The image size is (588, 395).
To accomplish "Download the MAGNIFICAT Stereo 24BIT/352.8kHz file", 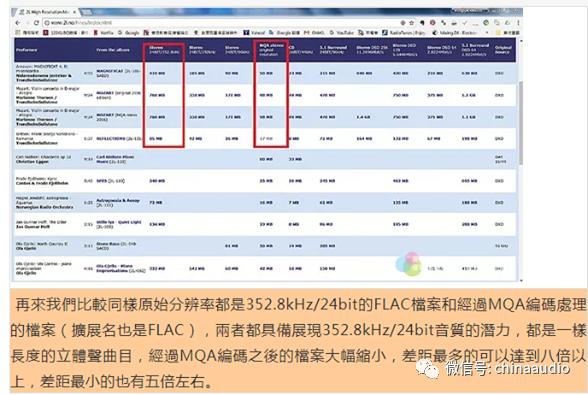I will (x=157, y=73).
